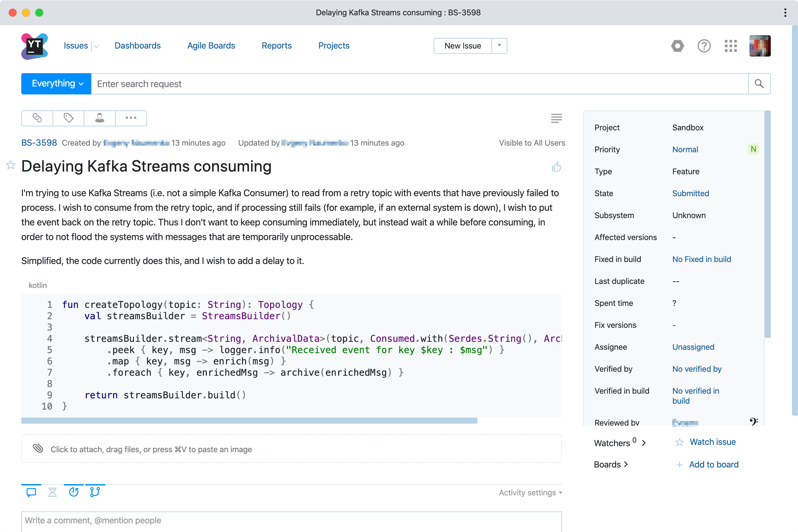The image size is (798, 532).
Task: Click the browser menu three dots
Action: 785,13
